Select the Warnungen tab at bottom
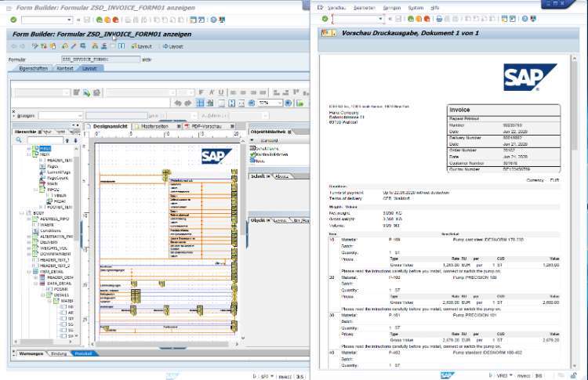This screenshot has height=380, width=588. [x=31, y=353]
